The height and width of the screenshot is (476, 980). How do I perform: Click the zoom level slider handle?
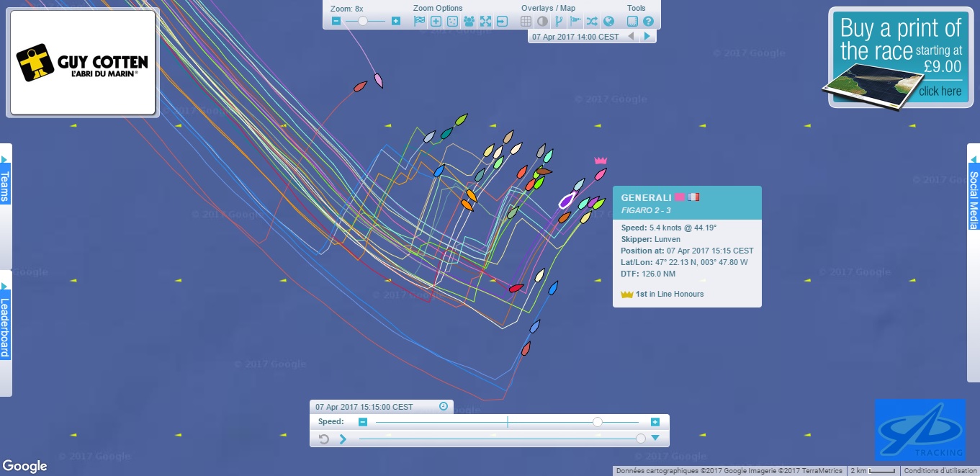click(x=362, y=22)
